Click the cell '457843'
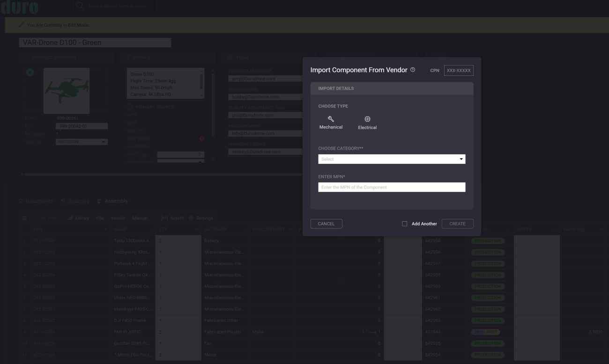Viewport: 609px width, 364px height. click(x=433, y=332)
